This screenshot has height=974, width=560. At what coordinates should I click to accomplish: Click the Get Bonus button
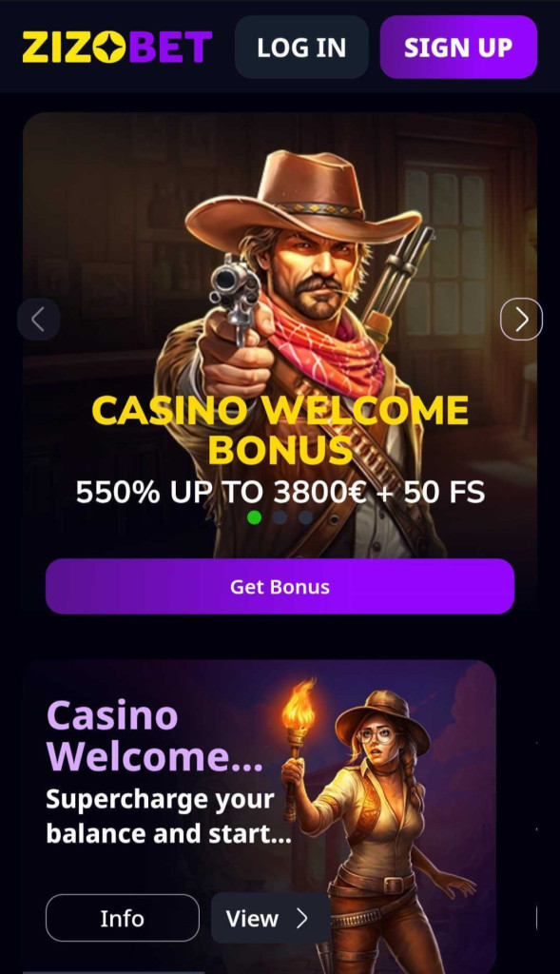pyautogui.click(x=280, y=586)
